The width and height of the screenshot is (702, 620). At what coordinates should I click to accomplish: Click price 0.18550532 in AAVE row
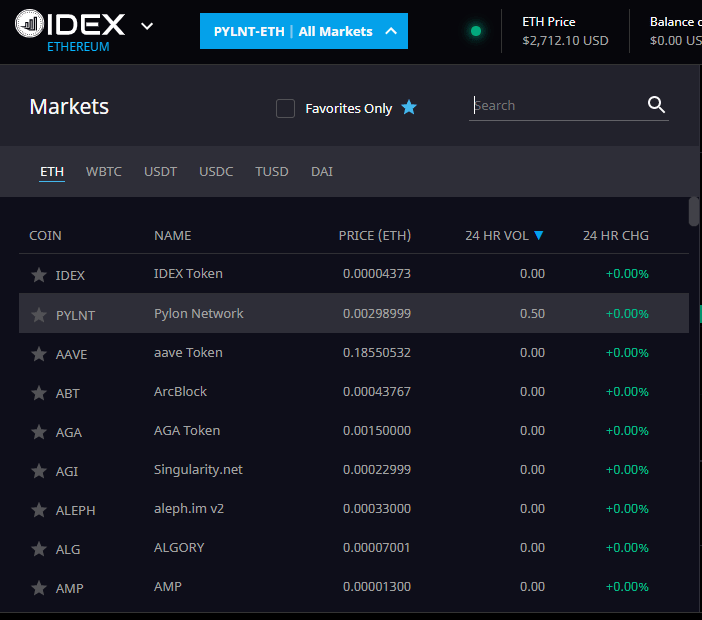[x=377, y=352]
